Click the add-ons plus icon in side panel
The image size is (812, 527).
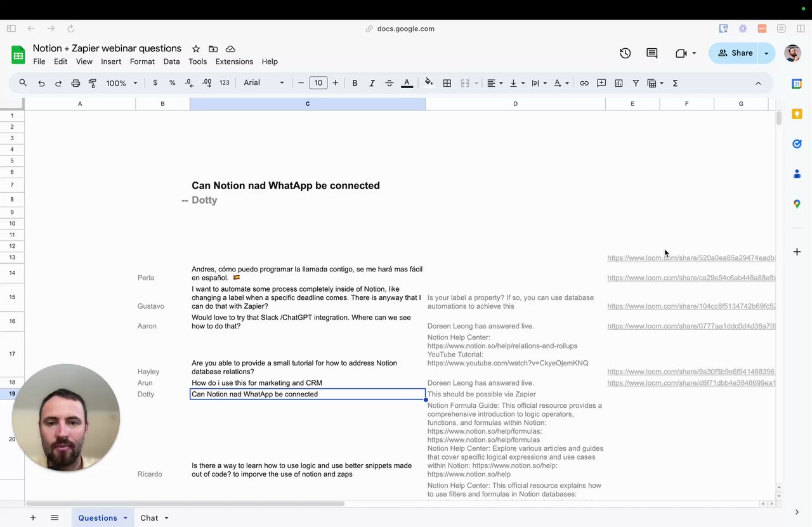click(797, 252)
